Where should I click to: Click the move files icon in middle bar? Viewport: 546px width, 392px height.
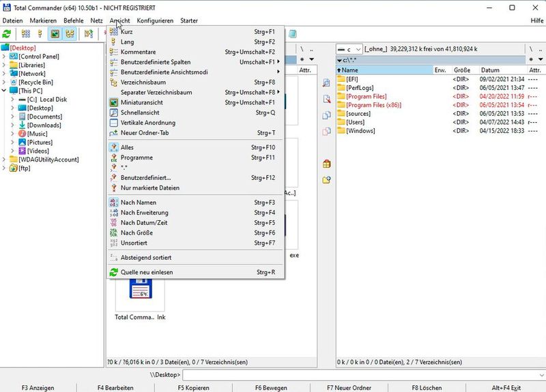point(326,132)
